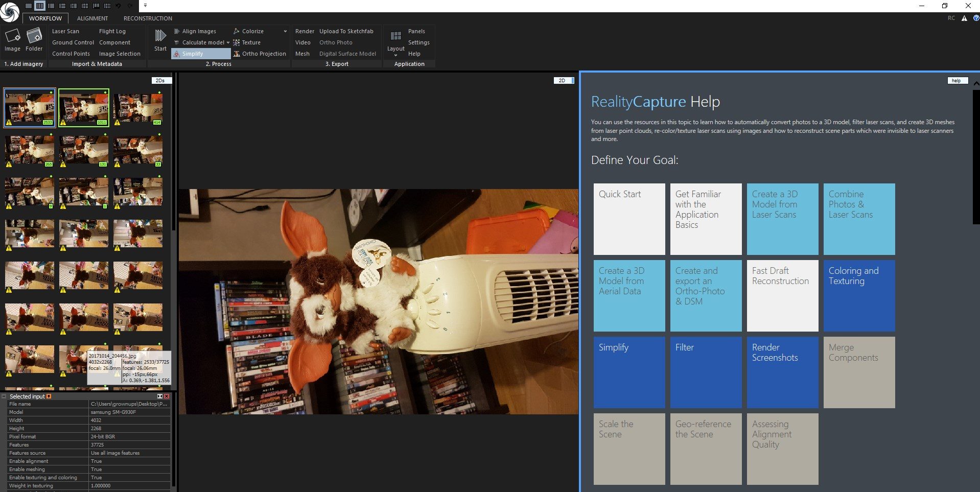Viewport: 980px width, 492px height.
Task: Collapse the Selected input panel minus button
Action: pos(4,396)
